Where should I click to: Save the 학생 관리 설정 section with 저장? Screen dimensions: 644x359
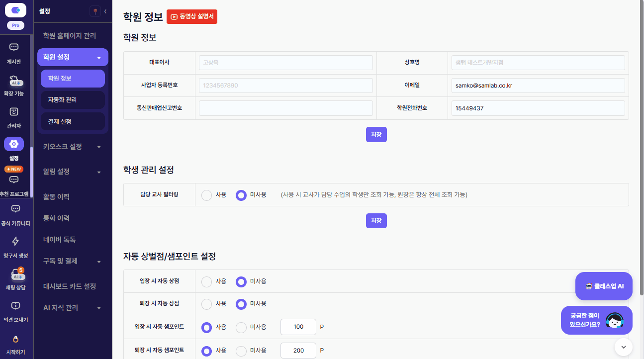coord(376,220)
